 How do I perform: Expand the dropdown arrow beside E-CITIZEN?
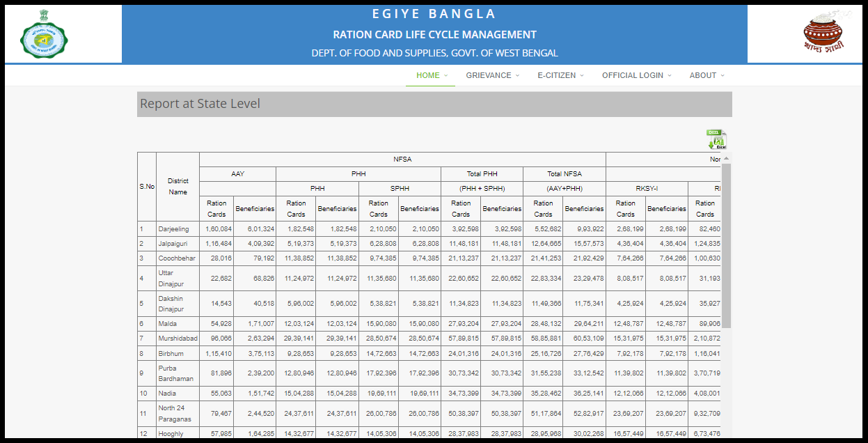(582, 75)
